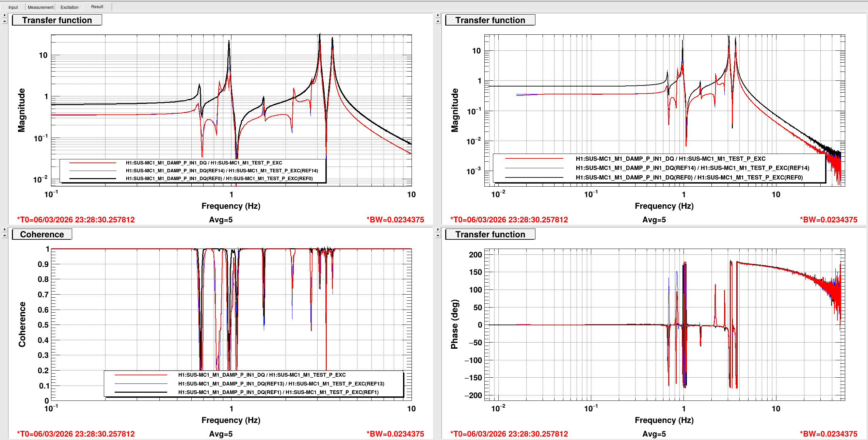Click the Phase (deg) axis label

pyautogui.click(x=454, y=324)
